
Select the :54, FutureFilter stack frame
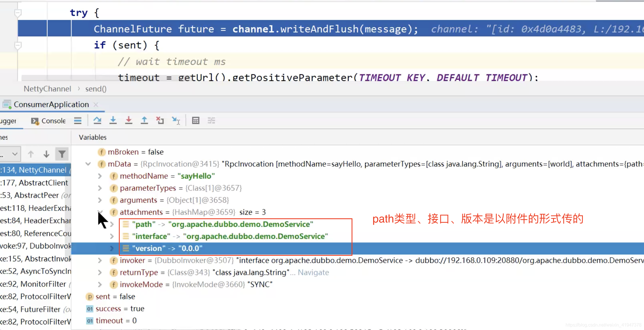coord(35,309)
